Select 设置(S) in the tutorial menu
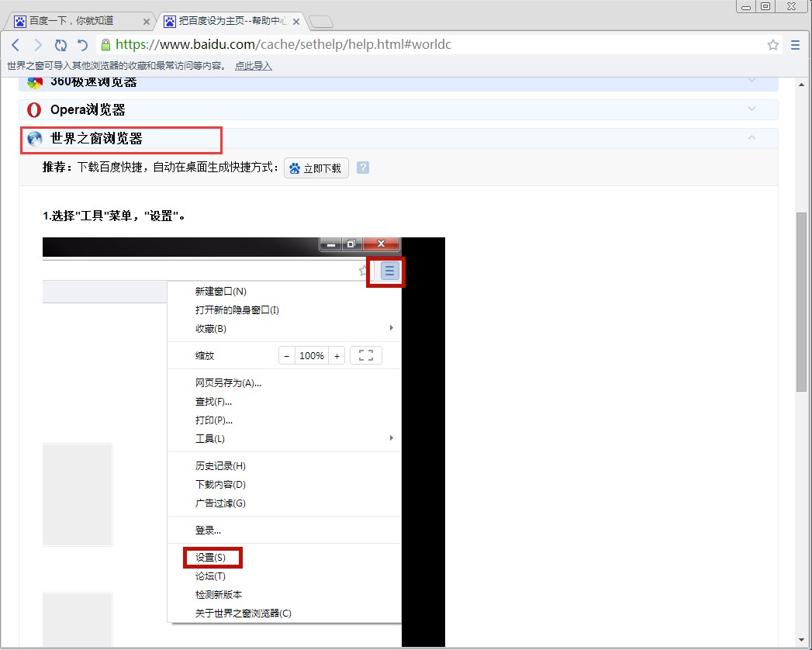The width and height of the screenshot is (812, 650). pos(212,557)
